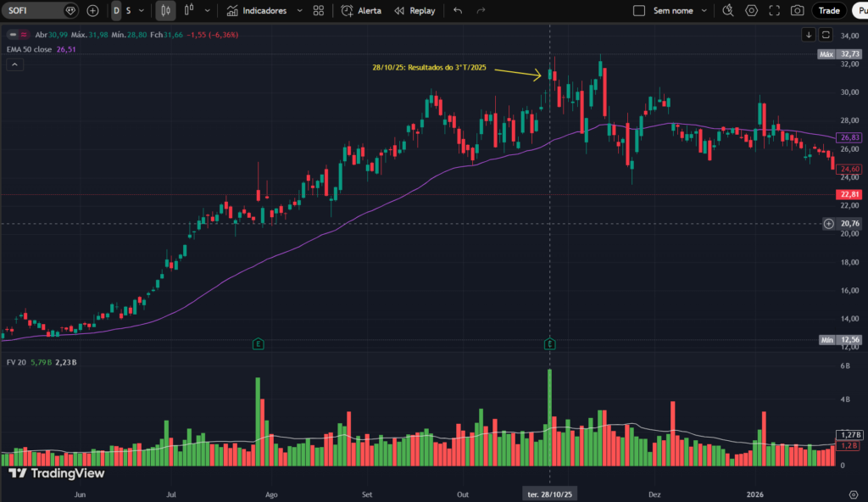Enter fullscreen mode via the brackets icon
Screen dimensions: 868x502
[x=774, y=10]
